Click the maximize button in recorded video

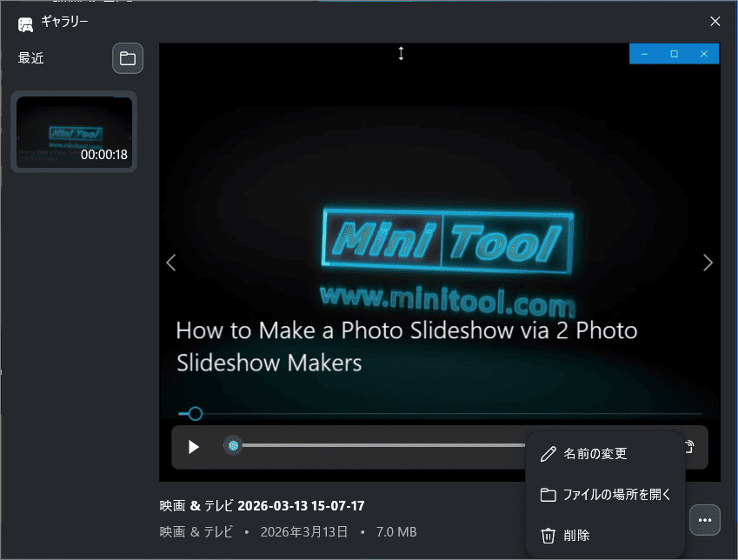674,54
